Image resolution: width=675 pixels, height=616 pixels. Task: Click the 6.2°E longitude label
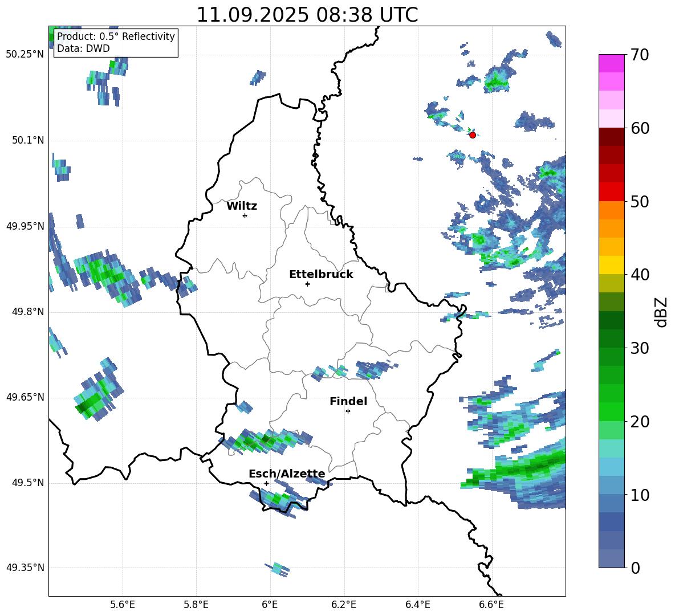(344, 605)
